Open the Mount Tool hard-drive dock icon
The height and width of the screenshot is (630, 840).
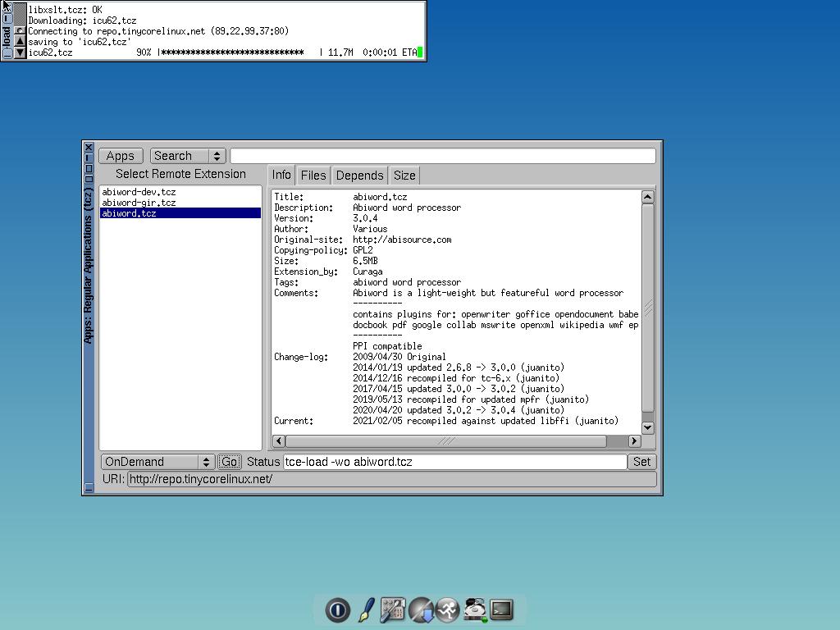click(475, 609)
